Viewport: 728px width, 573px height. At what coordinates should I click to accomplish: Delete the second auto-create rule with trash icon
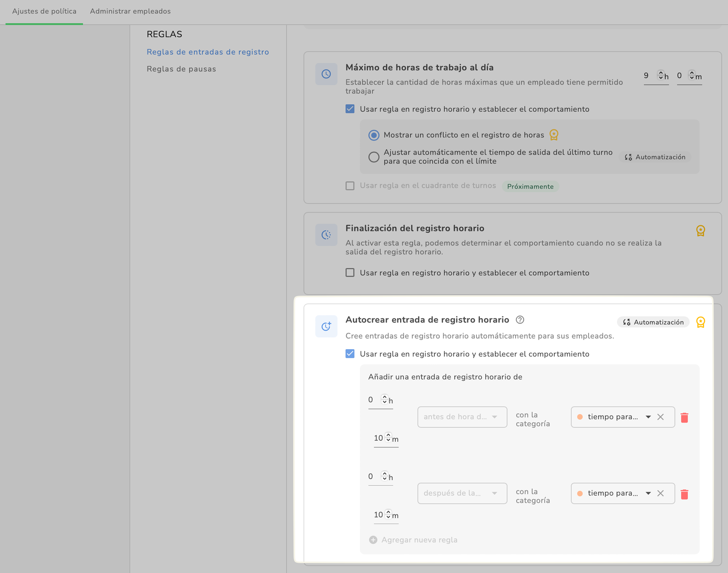coord(684,494)
